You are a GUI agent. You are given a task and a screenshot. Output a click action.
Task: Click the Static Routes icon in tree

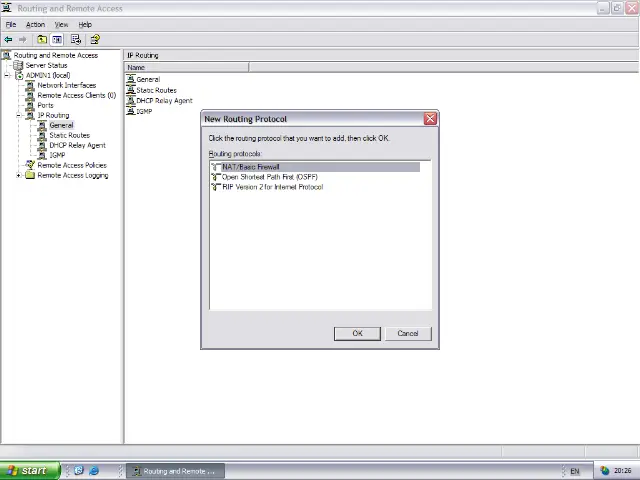tap(42, 136)
